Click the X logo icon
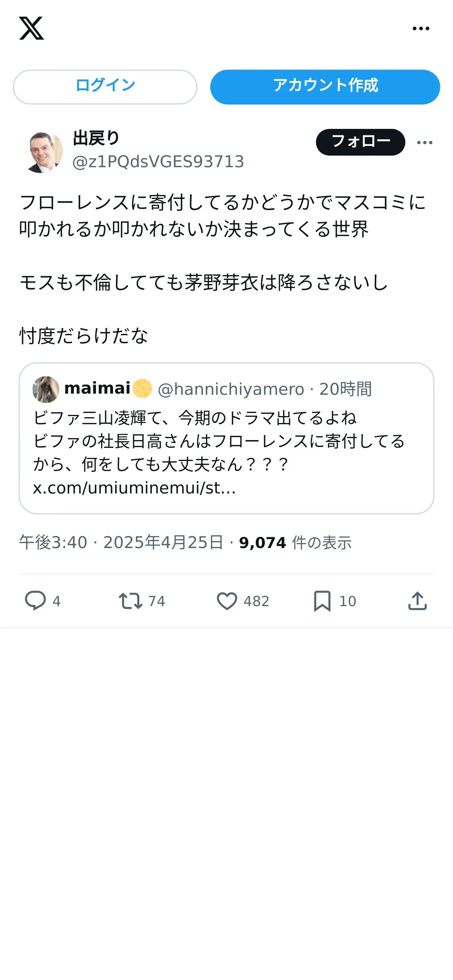The width and height of the screenshot is (453, 980). coord(31,28)
